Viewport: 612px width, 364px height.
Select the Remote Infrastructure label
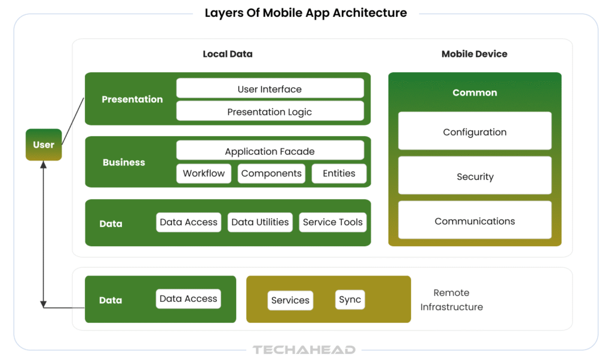point(452,299)
